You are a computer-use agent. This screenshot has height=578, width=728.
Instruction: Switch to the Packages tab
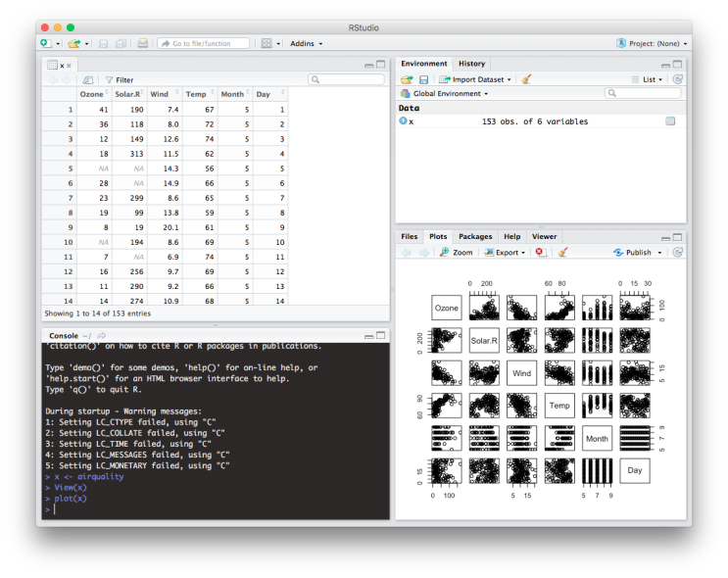pos(475,236)
